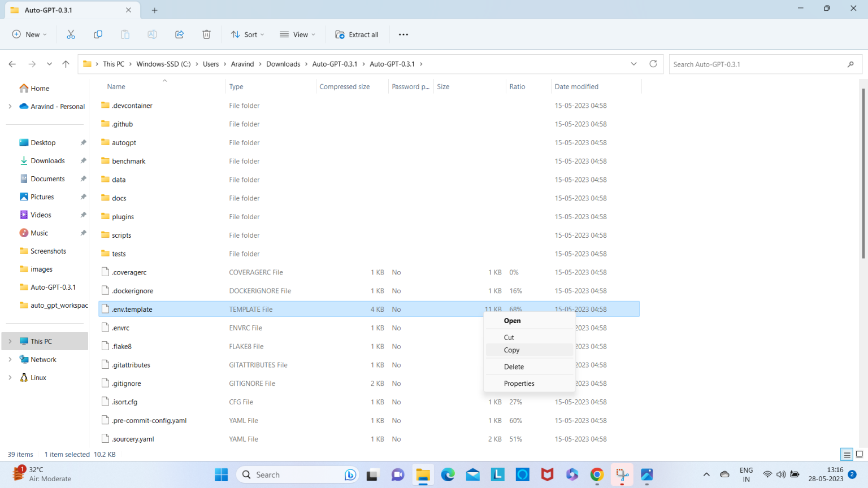Click the Share icon in toolbar
This screenshot has width=868, height=488.
pyautogui.click(x=179, y=34)
